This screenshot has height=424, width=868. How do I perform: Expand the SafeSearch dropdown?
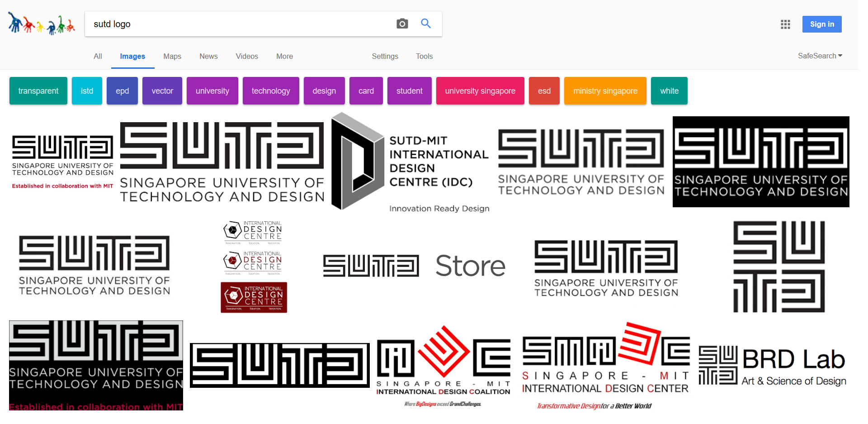[x=820, y=56]
